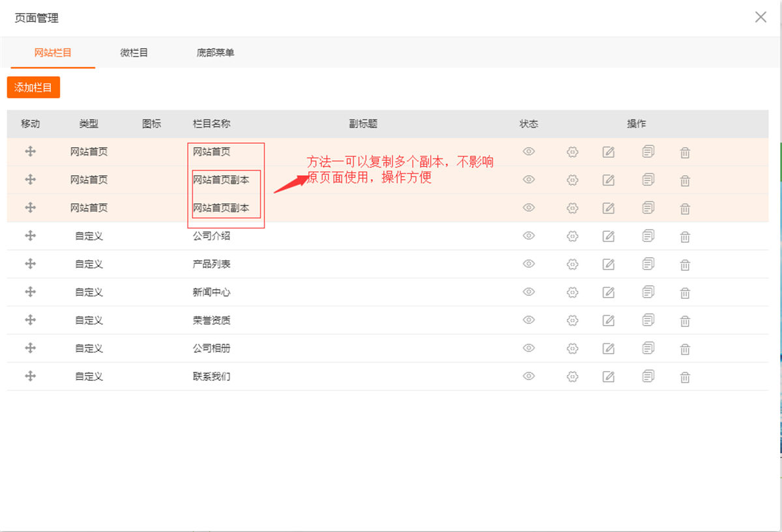
Task: Copy the 网站首页 row with duplicate icon
Action: point(648,152)
